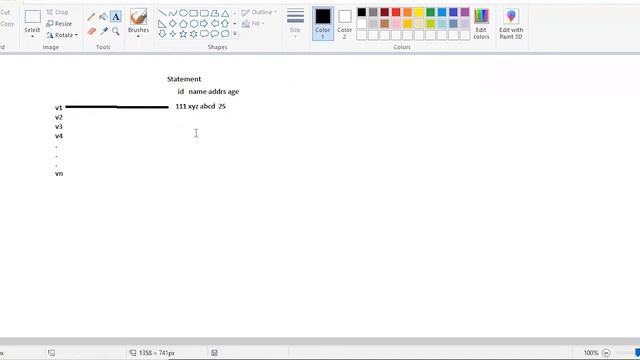Screen dimensions: 640x360
Task: Click the Resize button
Action: pos(59,24)
